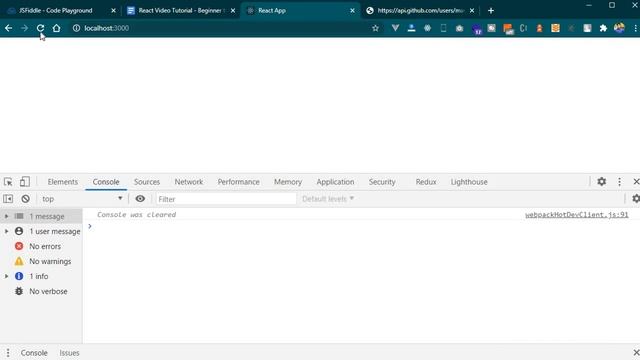Open the webpackHotDevClient.js:91 source link
The image size is (640, 360).
(576, 215)
